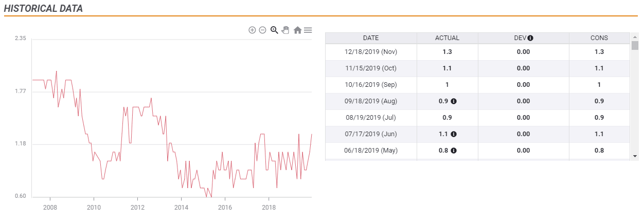Click the DATE column header
This screenshot has width=644, height=223.
tap(371, 38)
